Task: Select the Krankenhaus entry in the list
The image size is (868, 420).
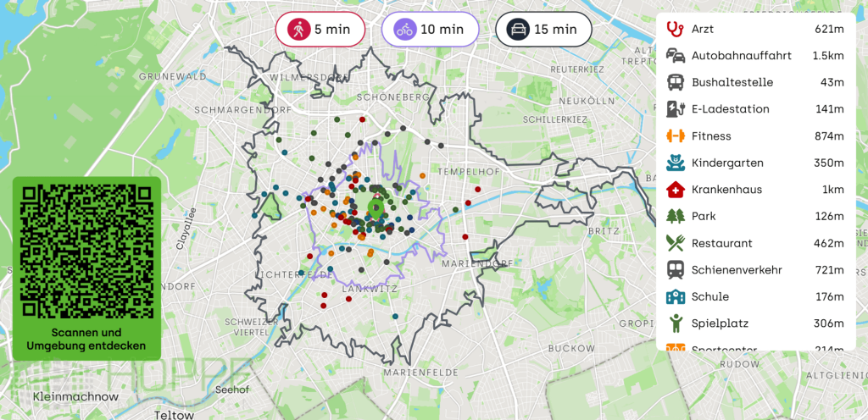Action: pyautogui.click(x=755, y=190)
